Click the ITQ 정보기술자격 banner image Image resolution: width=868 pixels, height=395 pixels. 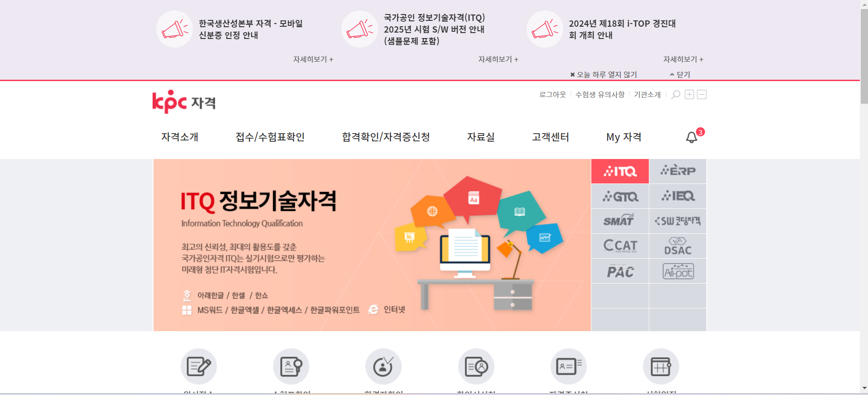pos(372,245)
